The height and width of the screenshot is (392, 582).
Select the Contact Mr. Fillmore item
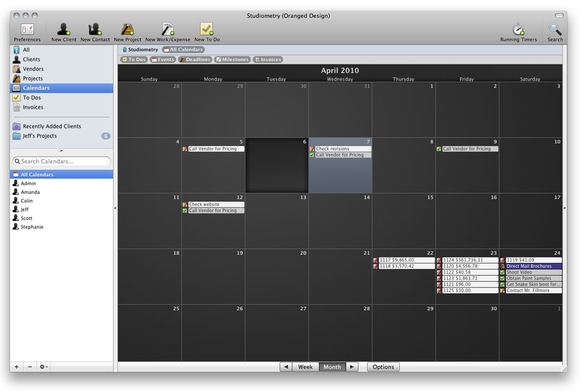click(534, 290)
